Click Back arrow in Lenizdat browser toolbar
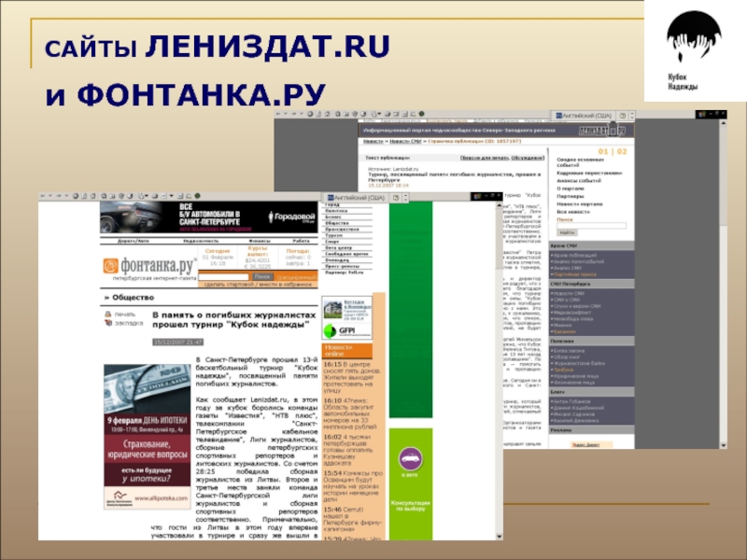The height and width of the screenshot is (560, 747). click(x=278, y=114)
